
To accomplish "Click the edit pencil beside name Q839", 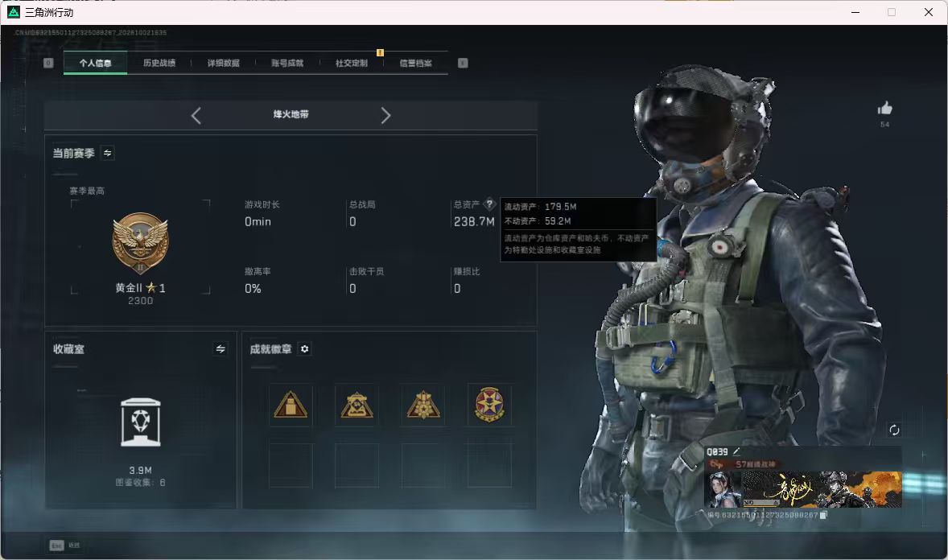I will (x=736, y=451).
